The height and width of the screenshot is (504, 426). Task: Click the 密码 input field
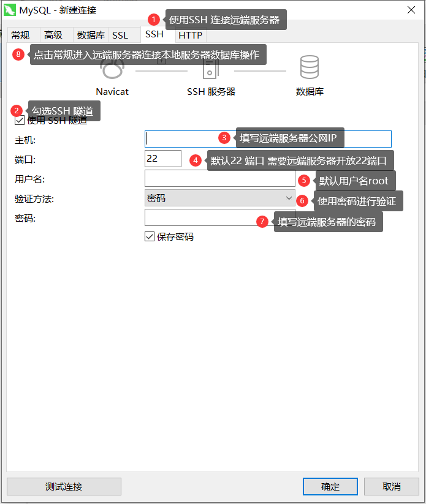click(220, 217)
